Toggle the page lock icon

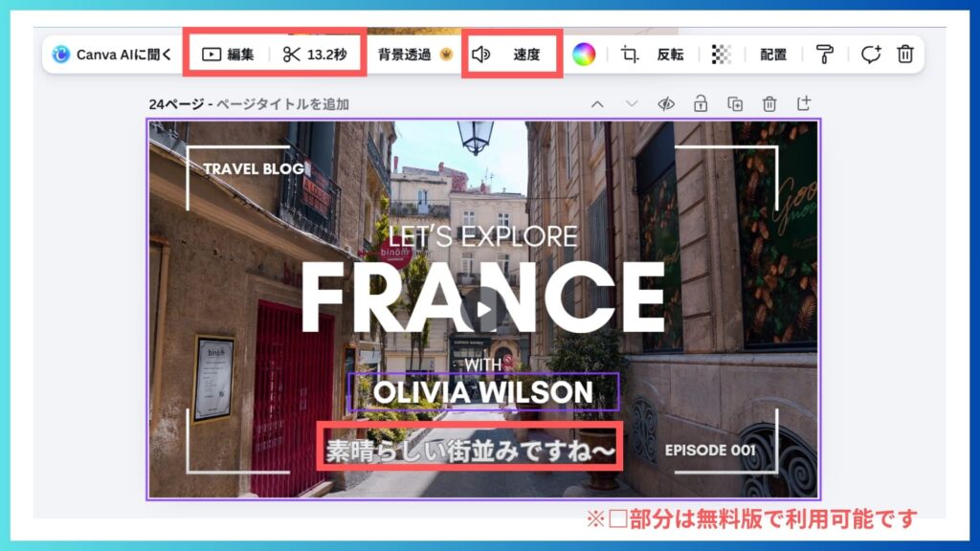coord(701,103)
